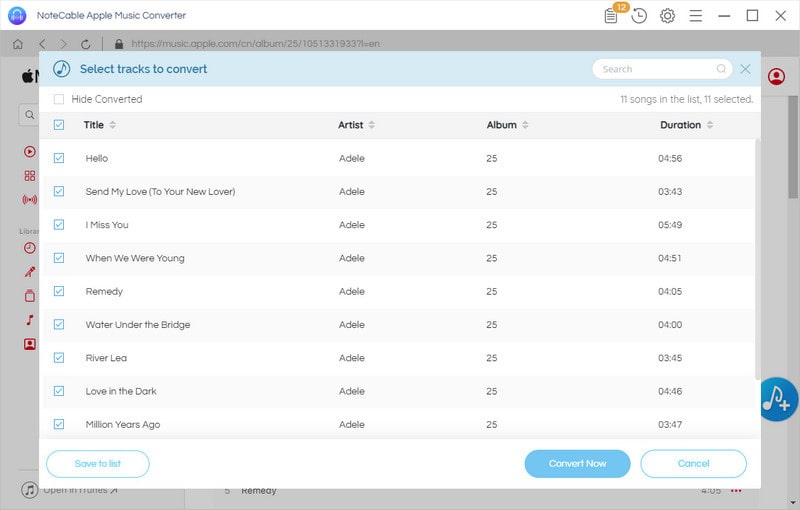Open the settings gear icon
The width and height of the screenshot is (800, 510).
667,16
